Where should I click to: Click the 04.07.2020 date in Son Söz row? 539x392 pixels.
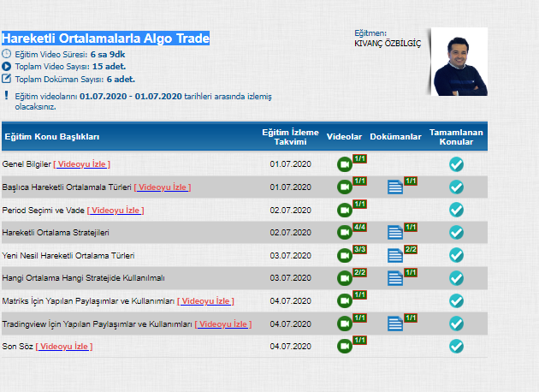coord(291,347)
